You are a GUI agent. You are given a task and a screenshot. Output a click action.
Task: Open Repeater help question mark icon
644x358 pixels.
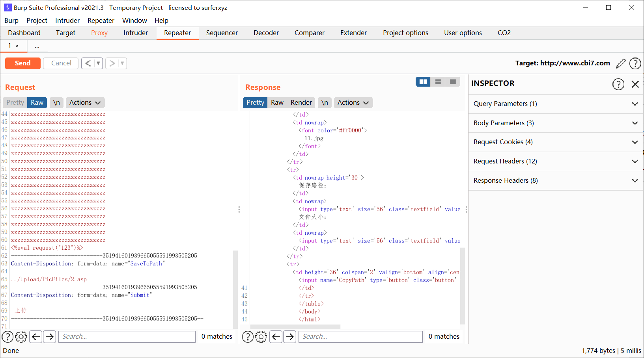[635, 63]
